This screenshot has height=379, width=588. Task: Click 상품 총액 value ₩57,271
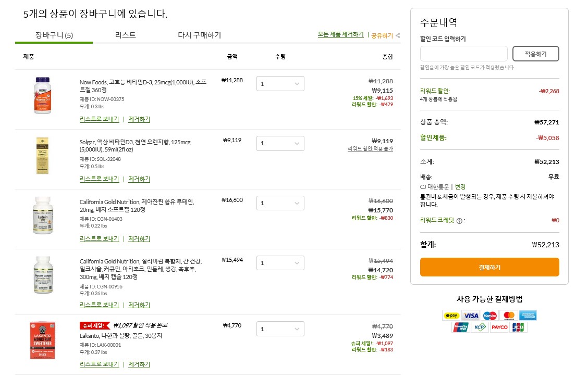546,122
